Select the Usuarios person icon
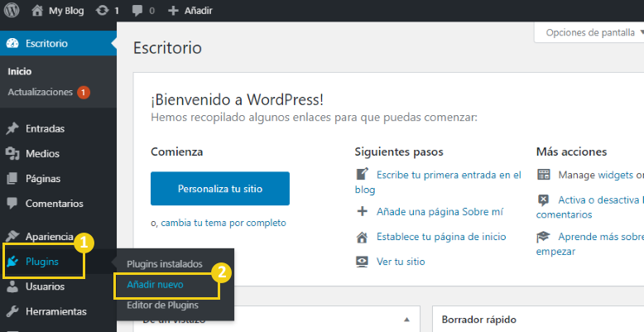 tap(12, 286)
